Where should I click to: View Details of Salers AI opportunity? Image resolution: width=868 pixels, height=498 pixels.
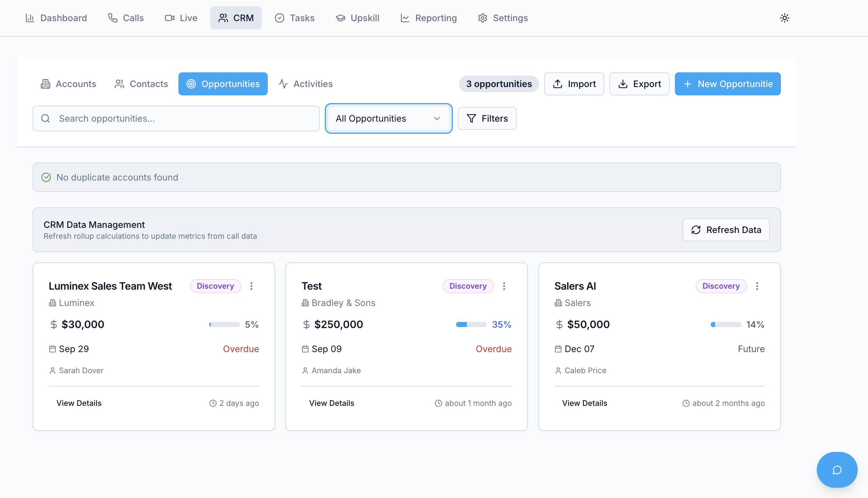click(x=584, y=403)
